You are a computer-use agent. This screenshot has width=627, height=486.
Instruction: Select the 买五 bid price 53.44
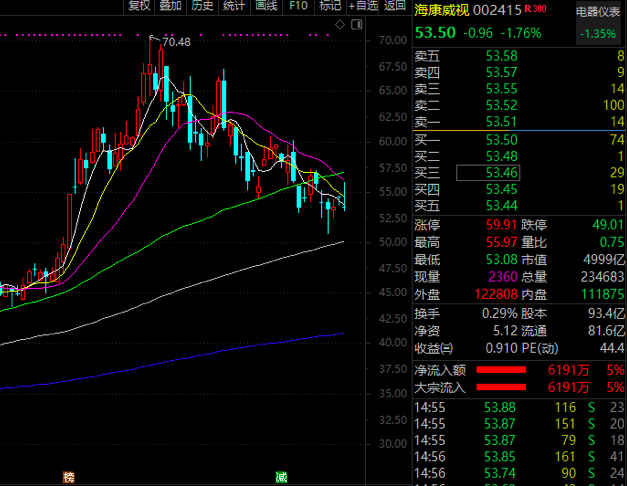501,206
